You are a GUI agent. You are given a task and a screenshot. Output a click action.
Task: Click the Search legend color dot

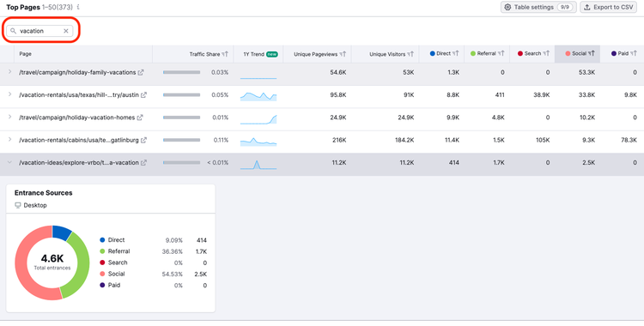[102, 263]
